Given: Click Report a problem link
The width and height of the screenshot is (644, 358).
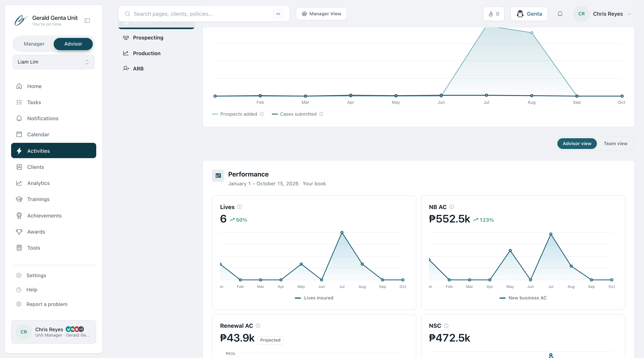Looking at the screenshot, I should click(47, 304).
